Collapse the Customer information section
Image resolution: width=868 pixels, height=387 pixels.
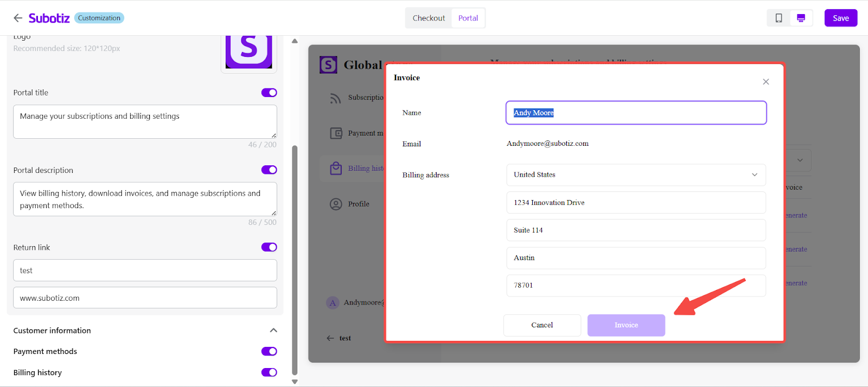[273, 331]
